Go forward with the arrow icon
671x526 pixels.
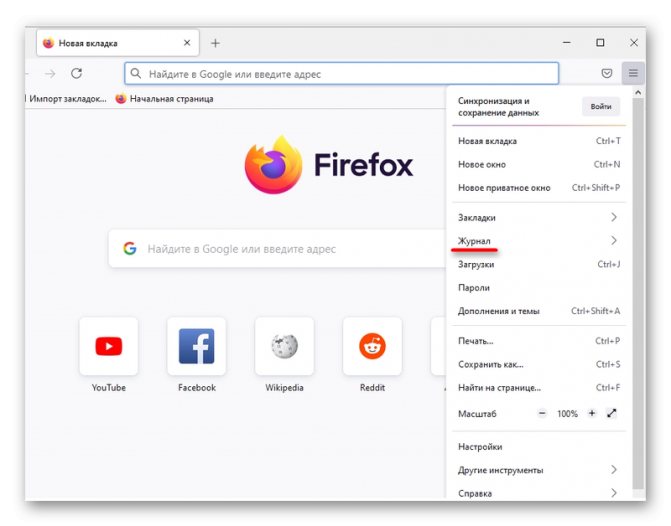(x=50, y=74)
